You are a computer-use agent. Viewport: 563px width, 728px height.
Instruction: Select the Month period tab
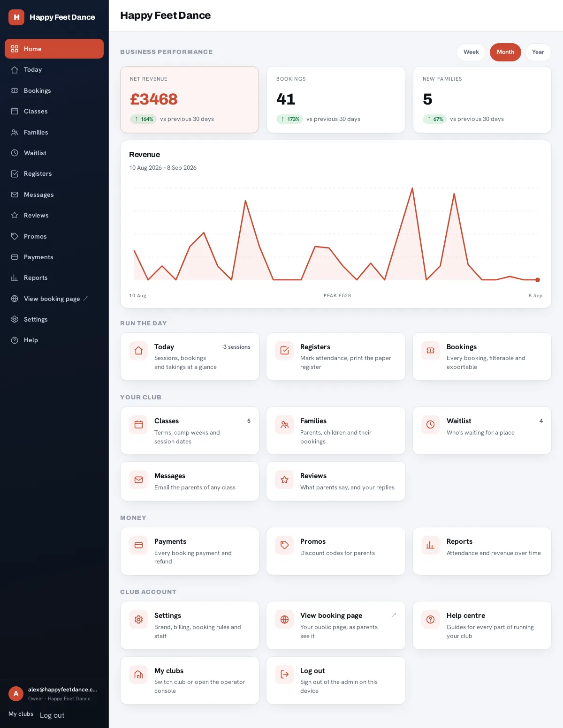tap(505, 52)
